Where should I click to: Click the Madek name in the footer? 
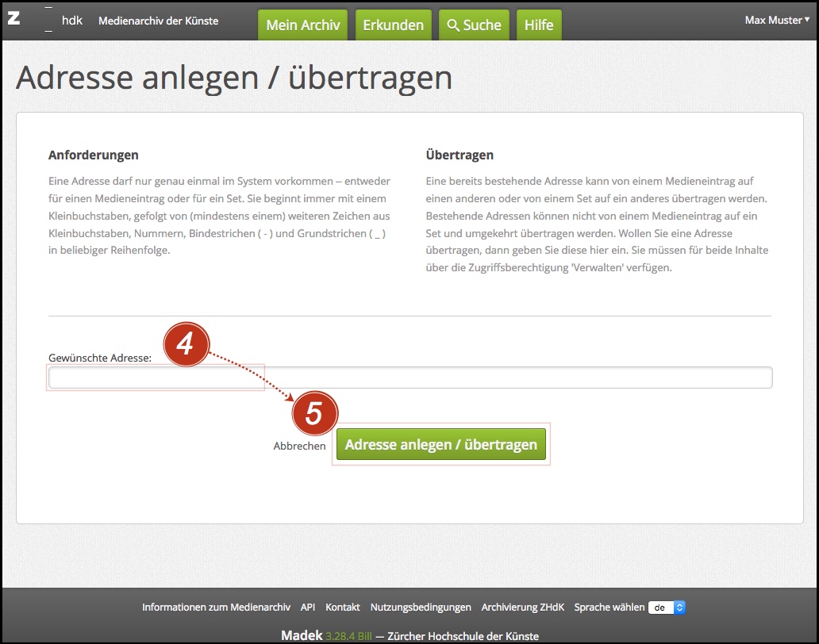(301, 636)
